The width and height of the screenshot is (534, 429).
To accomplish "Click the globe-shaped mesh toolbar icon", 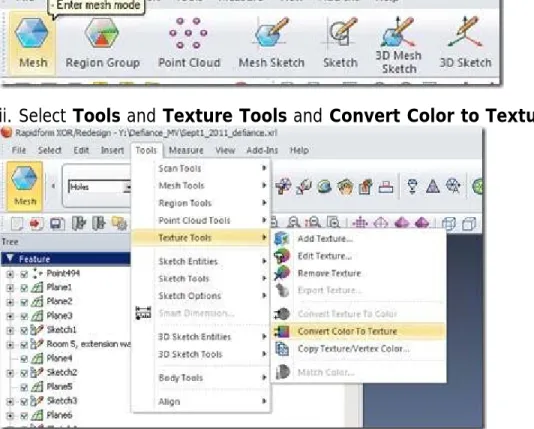I will pyautogui.click(x=324, y=187).
